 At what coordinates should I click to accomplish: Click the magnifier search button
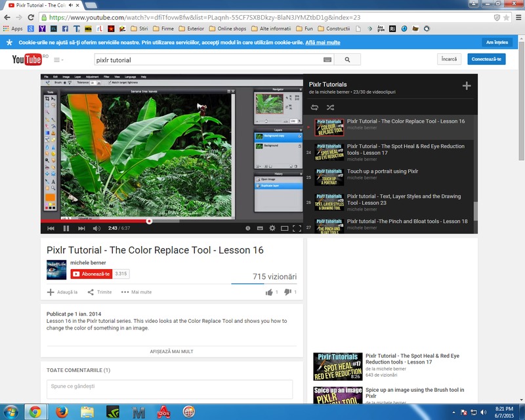(348, 60)
